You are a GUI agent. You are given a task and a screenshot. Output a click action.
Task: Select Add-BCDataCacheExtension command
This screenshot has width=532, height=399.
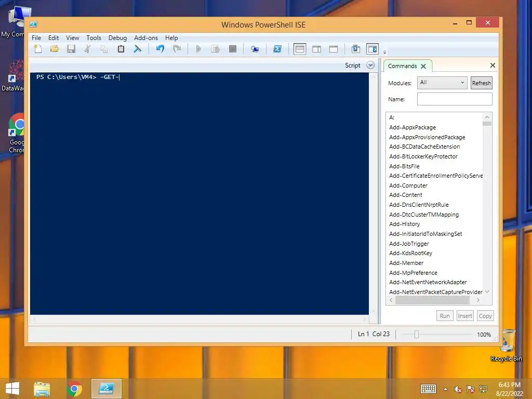click(424, 147)
